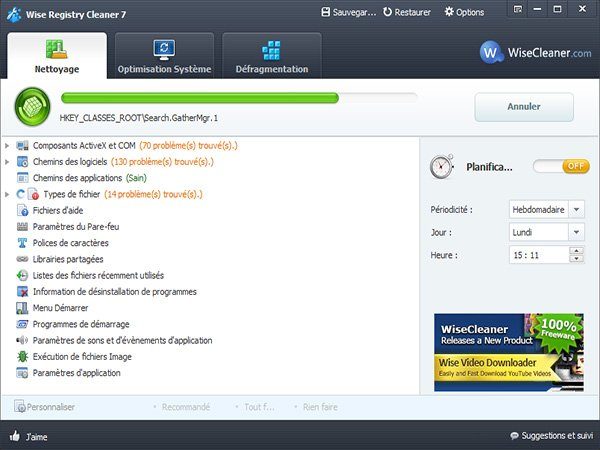600x450 pixels.
Task: Toggle the Planification OFF switch
Action: pos(561,166)
